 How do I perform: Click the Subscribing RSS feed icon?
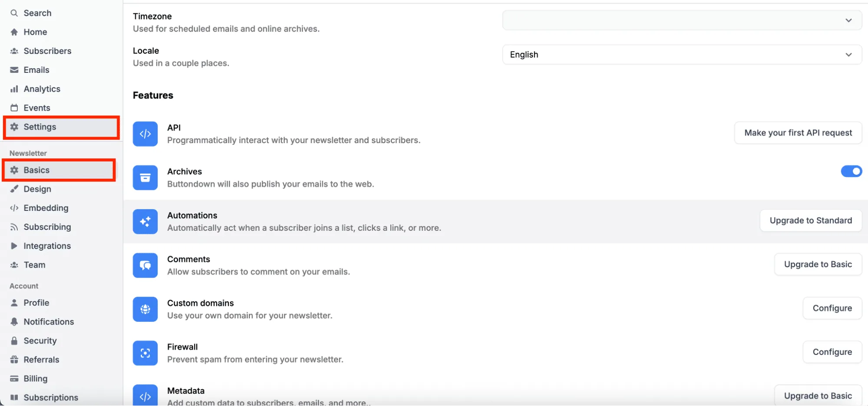click(x=14, y=227)
